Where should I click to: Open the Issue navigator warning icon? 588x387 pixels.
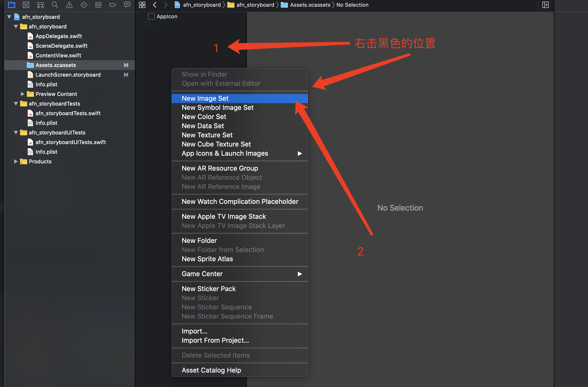(69, 5)
